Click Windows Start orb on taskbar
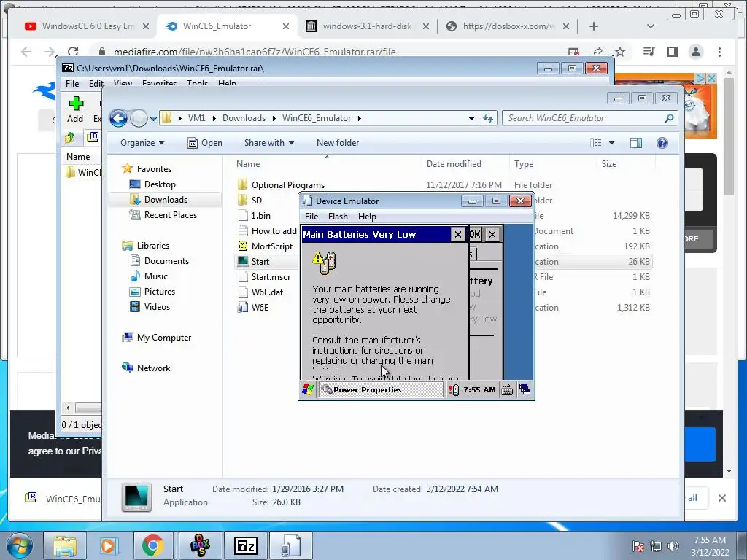 (20, 545)
